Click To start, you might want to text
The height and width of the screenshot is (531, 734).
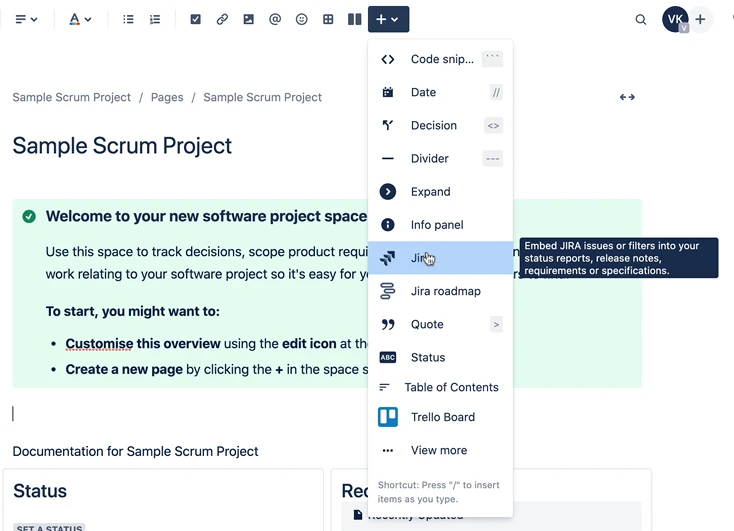[x=132, y=311]
